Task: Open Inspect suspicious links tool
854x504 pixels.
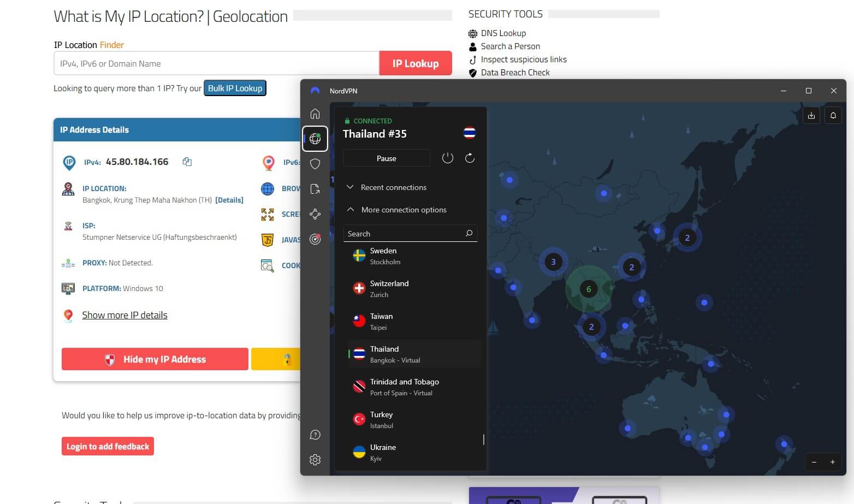Action: click(x=523, y=60)
